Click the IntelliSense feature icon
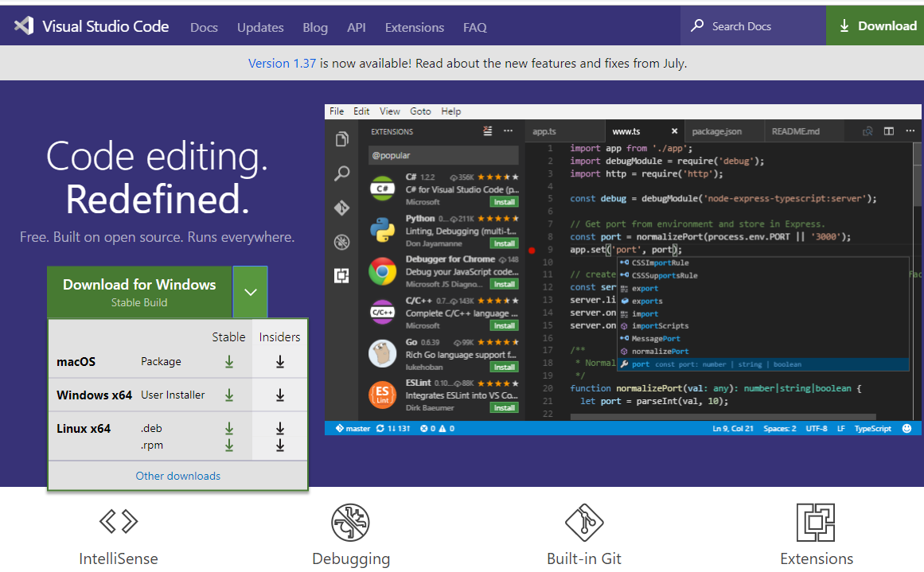The width and height of the screenshot is (924, 572). tap(118, 523)
